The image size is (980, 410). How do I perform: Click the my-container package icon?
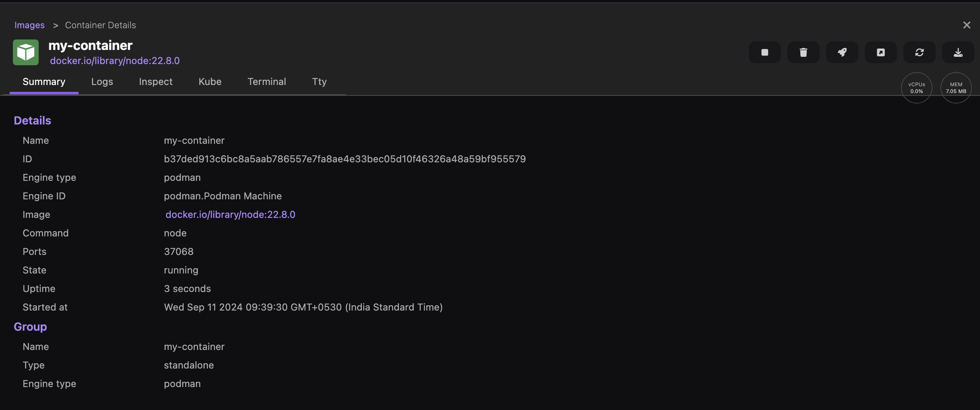[x=25, y=52]
